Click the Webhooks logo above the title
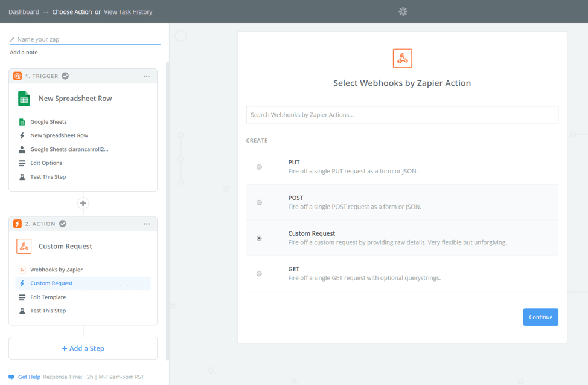Screen dimensions: 588x385 [x=403, y=58]
